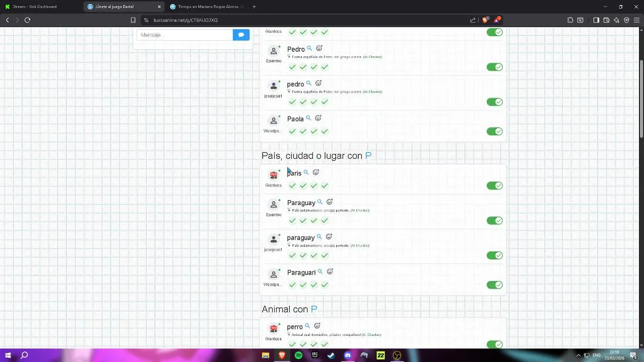The image size is (644, 362).
Task: Toggle the switch for the Paola answer
Action: [x=495, y=131]
